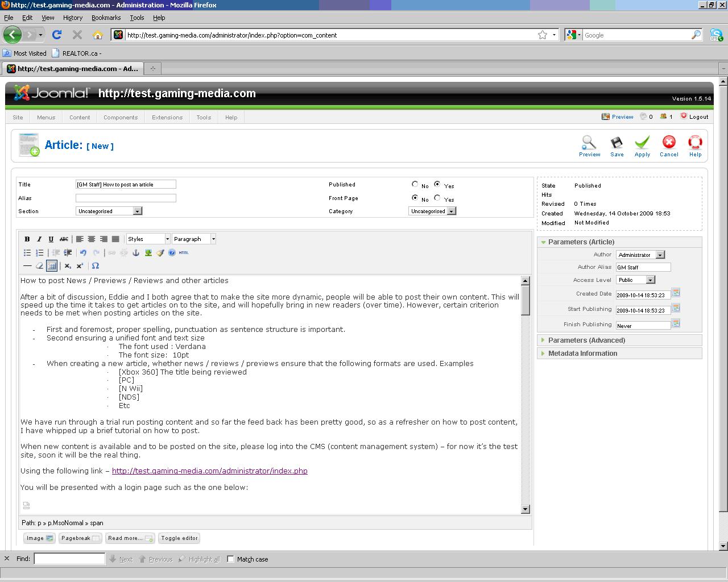
Task: Open Firefox Bookmarks menu
Action: [x=106, y=18]
